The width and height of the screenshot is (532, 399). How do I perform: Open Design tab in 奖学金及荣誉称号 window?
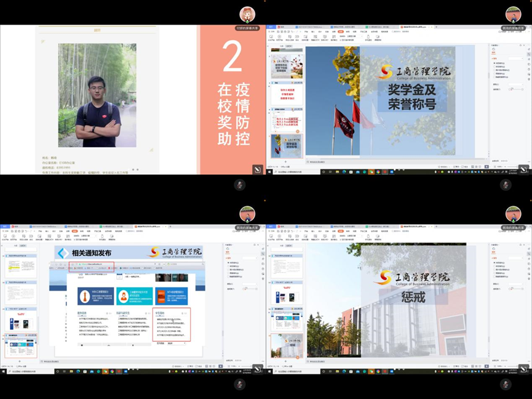[x=320, y=31]
